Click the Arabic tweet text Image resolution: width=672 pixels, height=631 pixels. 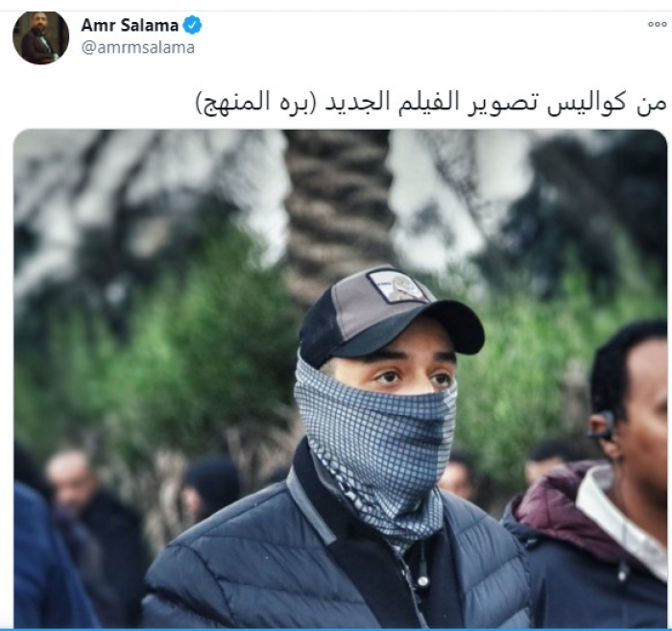431,103
